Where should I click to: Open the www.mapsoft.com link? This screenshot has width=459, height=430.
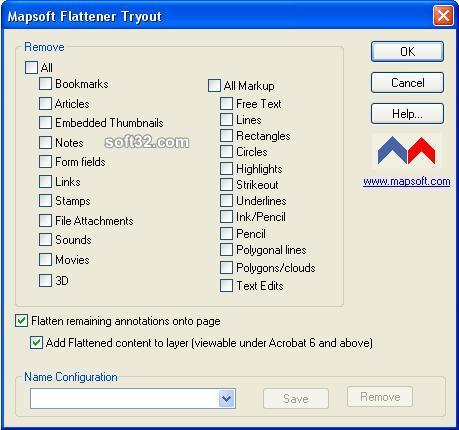(x=407, y=181)
